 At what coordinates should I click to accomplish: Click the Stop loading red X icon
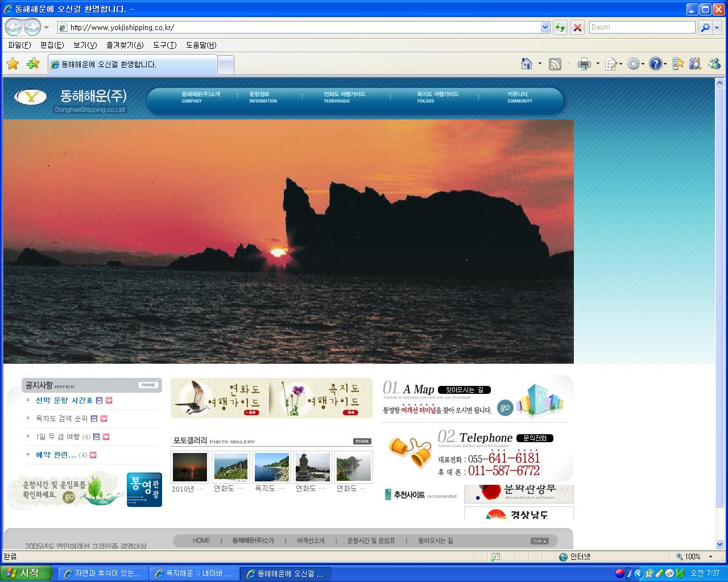click(577, 27)
